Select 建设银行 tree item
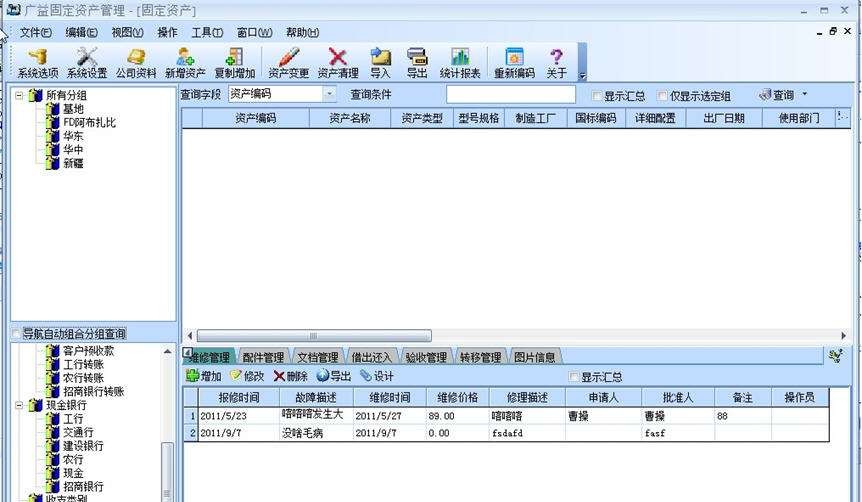The width and height of the screenshot is (862, 502). 83,446
